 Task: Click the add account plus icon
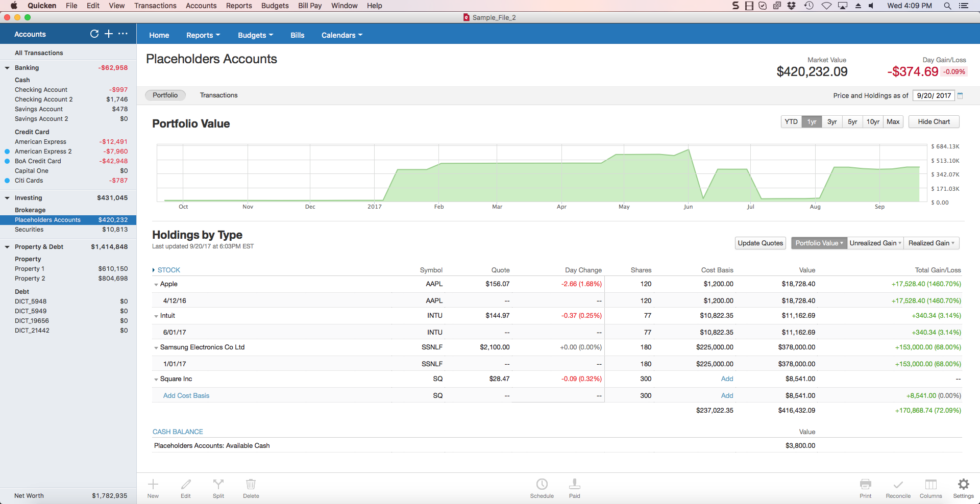109,34
